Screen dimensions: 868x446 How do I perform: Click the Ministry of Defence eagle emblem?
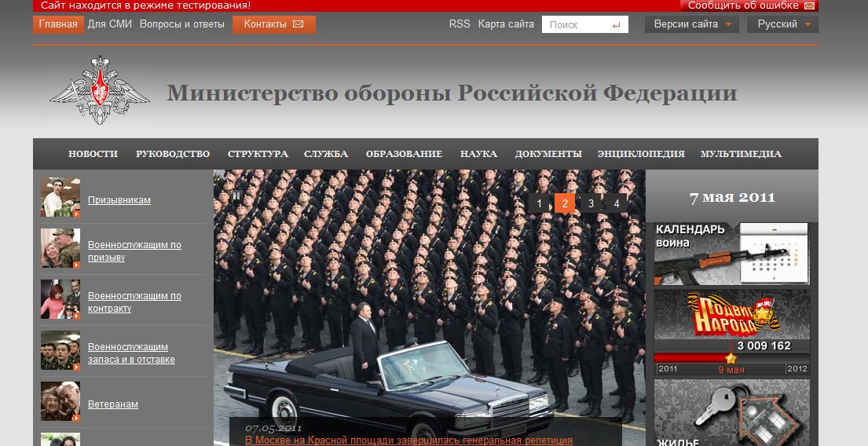coord(100,90)
